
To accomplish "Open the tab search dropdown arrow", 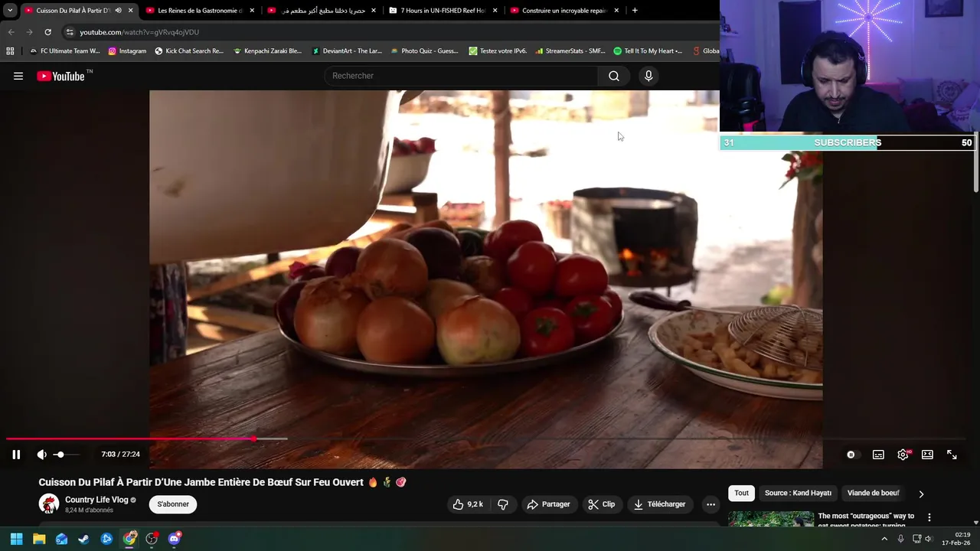I will 10,11.
